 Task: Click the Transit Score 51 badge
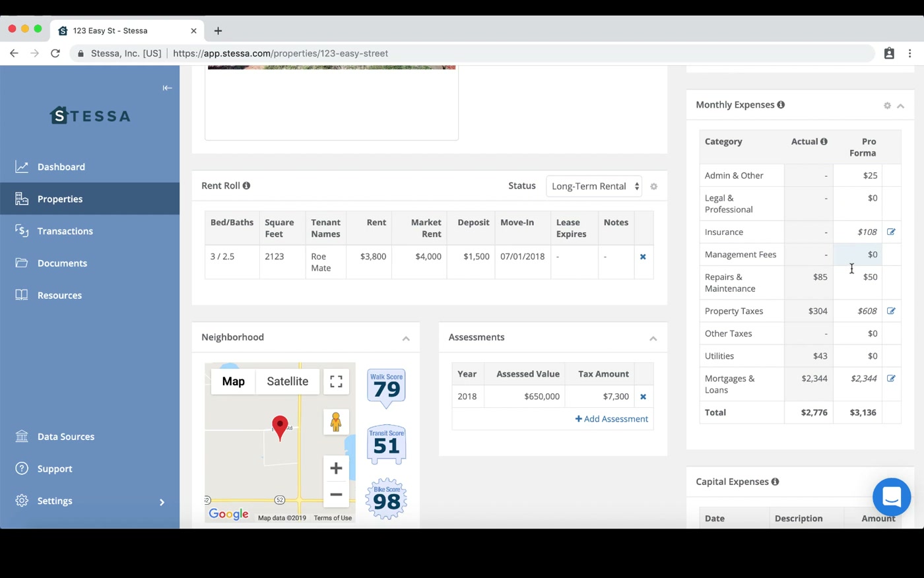(387, 444)
